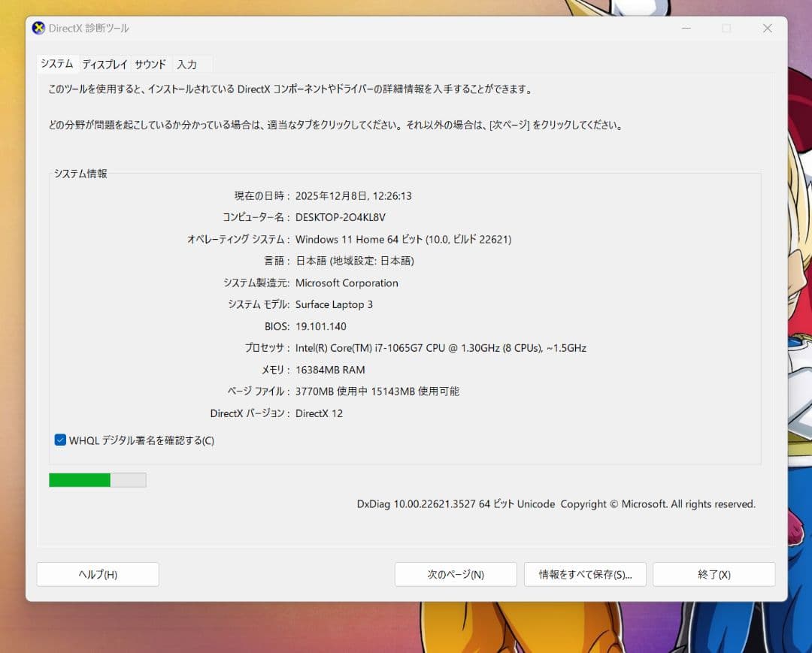Click the DirectX icon in the title bar

38,28
